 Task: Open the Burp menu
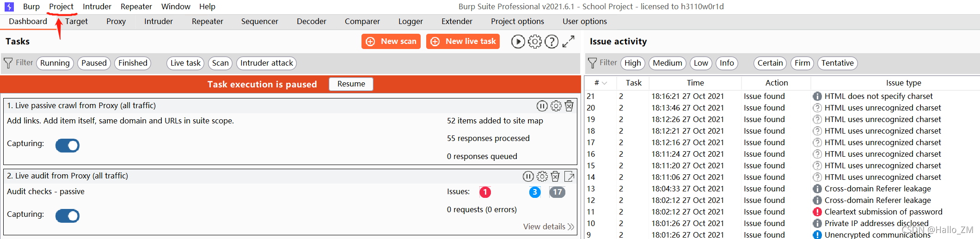pos(31,6)
